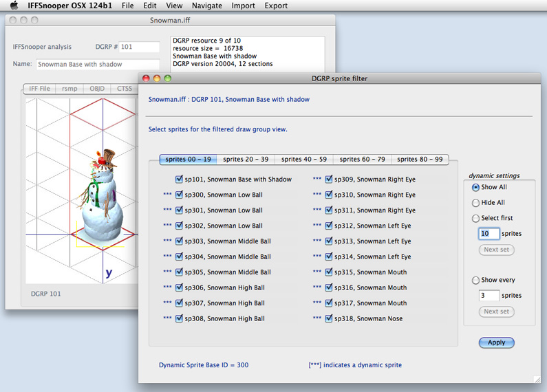This screenshot has height=392, width=547.
Task: Close the DGRP sprite filter window
Action: pos(146,78)
